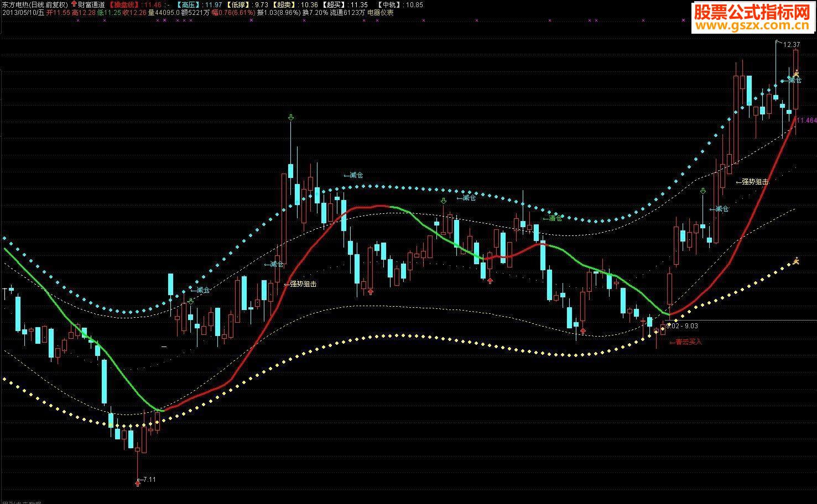Click the low price 低11.25
The width and height of the screenshot is (817, 504).
click(x=110, y=12)
